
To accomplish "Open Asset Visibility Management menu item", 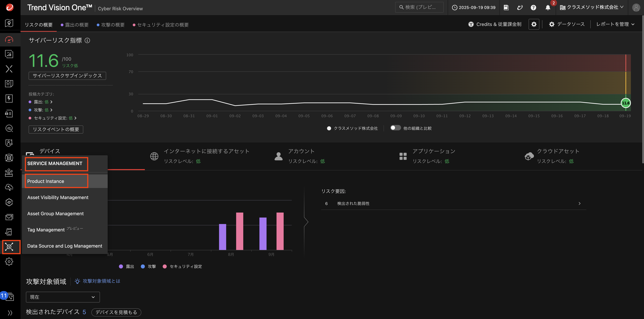I will [x=65, y=197].
